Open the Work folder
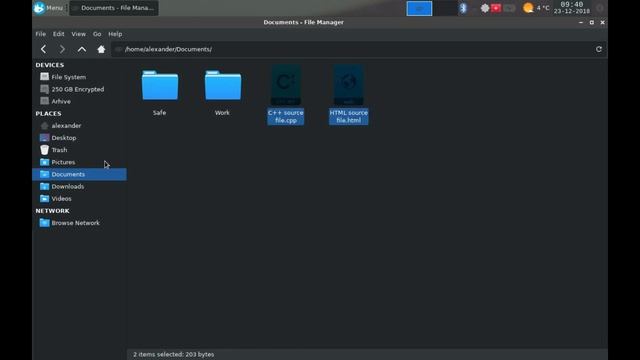Viewport: 640px width, 360px height. tap(223, 85)
